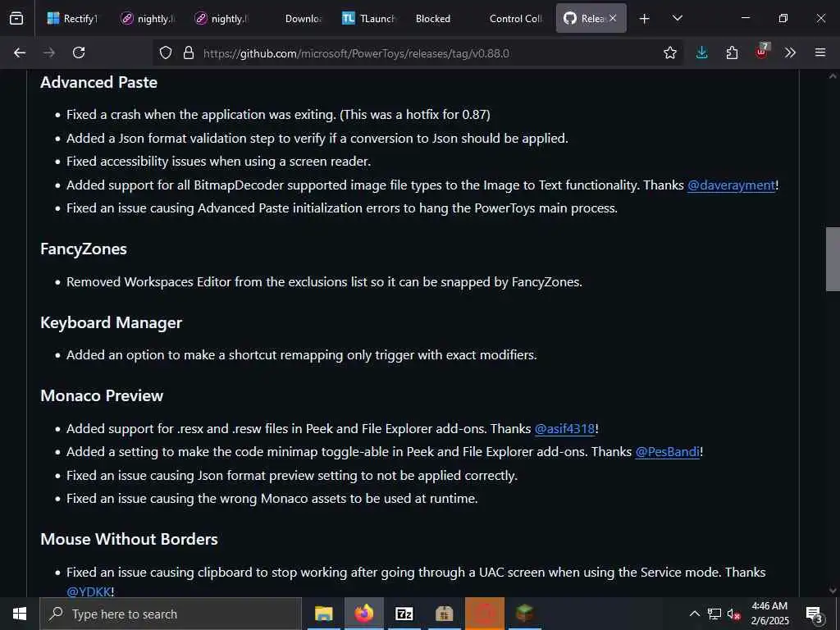Click the page vertical scrollbar thumb

point(833,258)
